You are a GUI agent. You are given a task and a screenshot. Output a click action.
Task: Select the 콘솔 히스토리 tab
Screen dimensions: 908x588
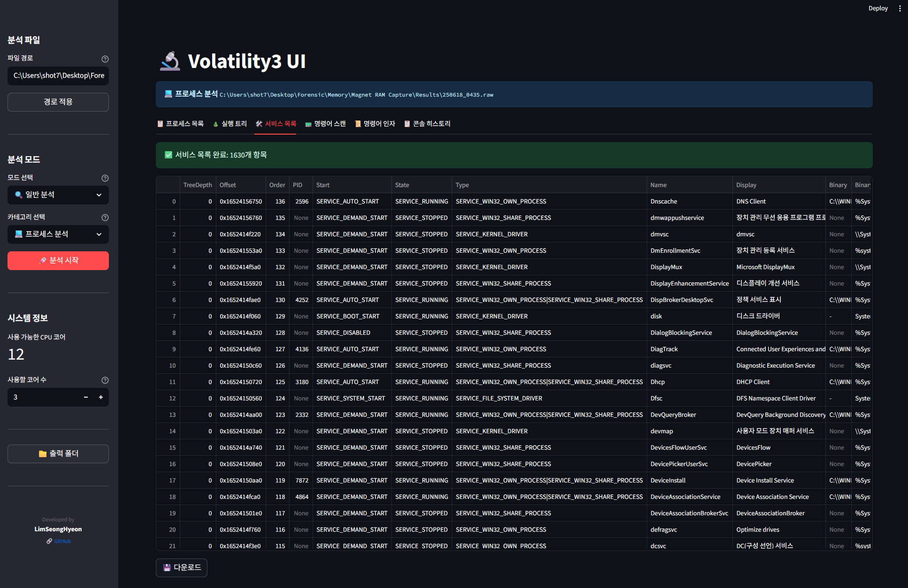coord(427,124)
